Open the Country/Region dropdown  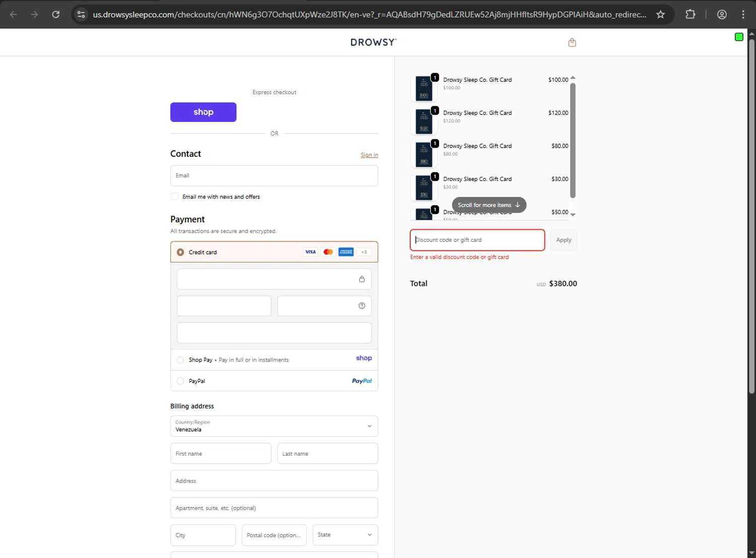274,426
